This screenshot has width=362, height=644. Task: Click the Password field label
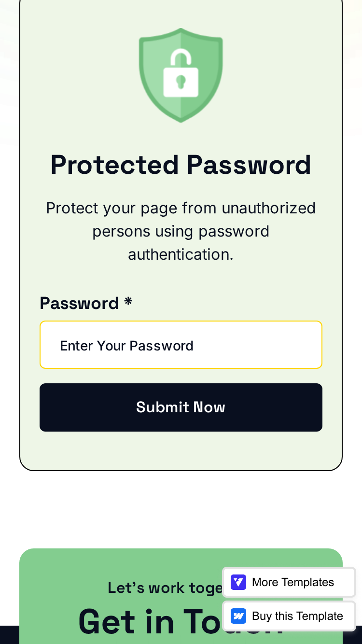pos(79,303)
